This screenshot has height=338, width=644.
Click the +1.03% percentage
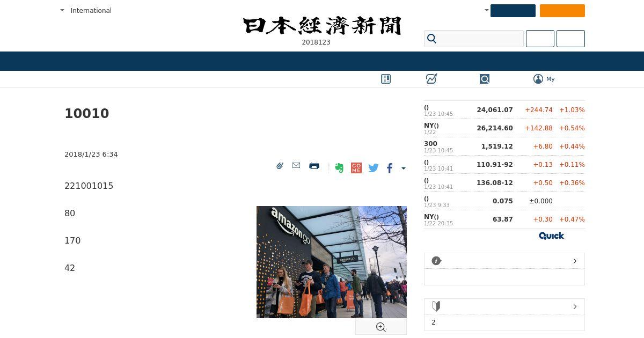pos(572,109)
